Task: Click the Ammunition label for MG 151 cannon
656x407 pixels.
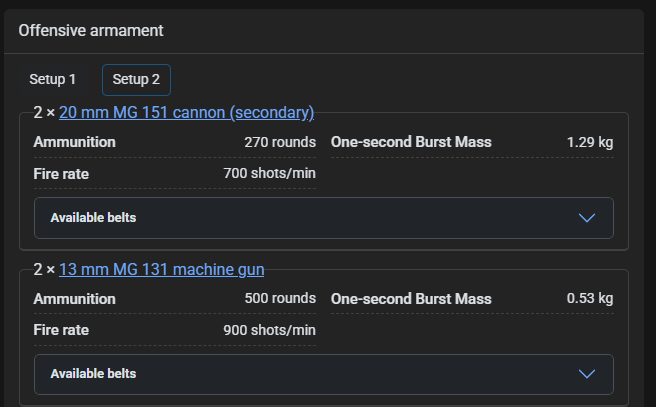Action: pos(75,142)
